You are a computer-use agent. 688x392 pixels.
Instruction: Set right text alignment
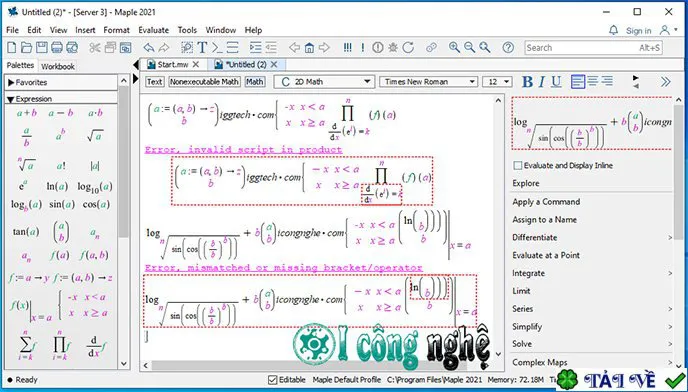[607, 81]
